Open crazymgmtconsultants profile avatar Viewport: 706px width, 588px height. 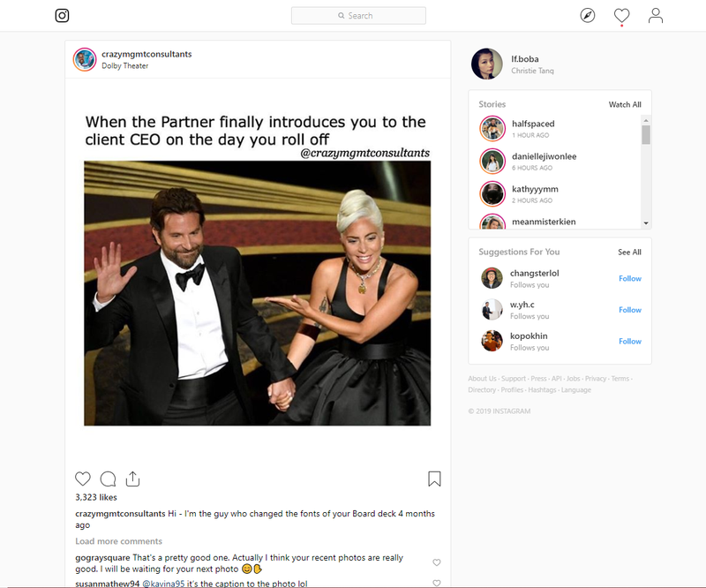[x=85, y=59]
